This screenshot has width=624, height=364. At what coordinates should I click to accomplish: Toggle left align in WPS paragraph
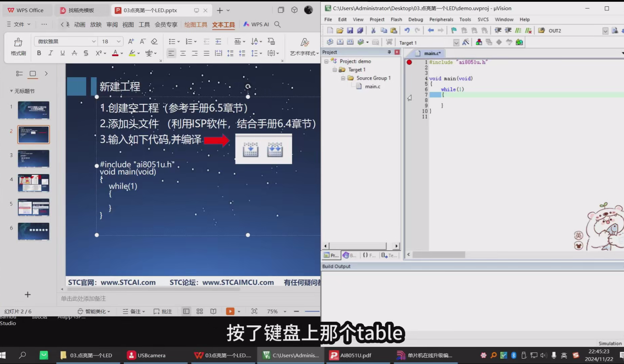coord(171,53)
